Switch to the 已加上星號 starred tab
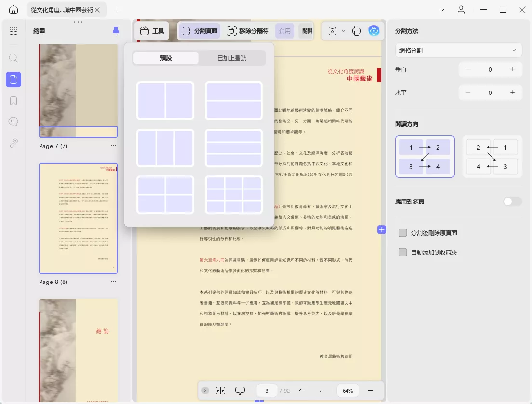The height and width of the screenshot is (404, 532). point(232,58)
